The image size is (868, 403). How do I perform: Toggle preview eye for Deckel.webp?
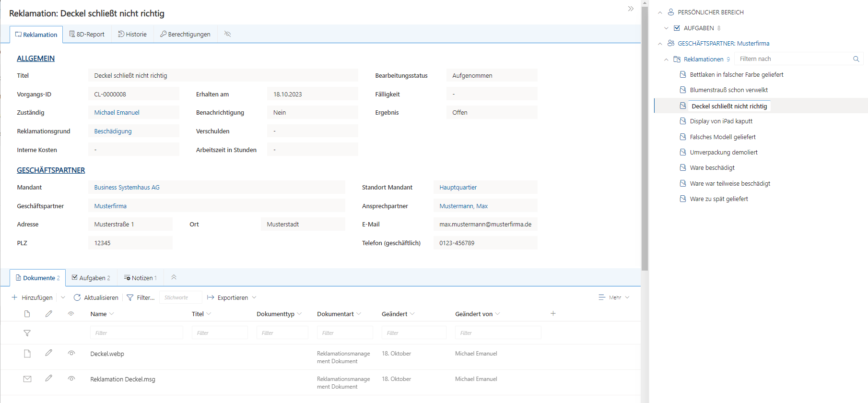tap(71, 353)
